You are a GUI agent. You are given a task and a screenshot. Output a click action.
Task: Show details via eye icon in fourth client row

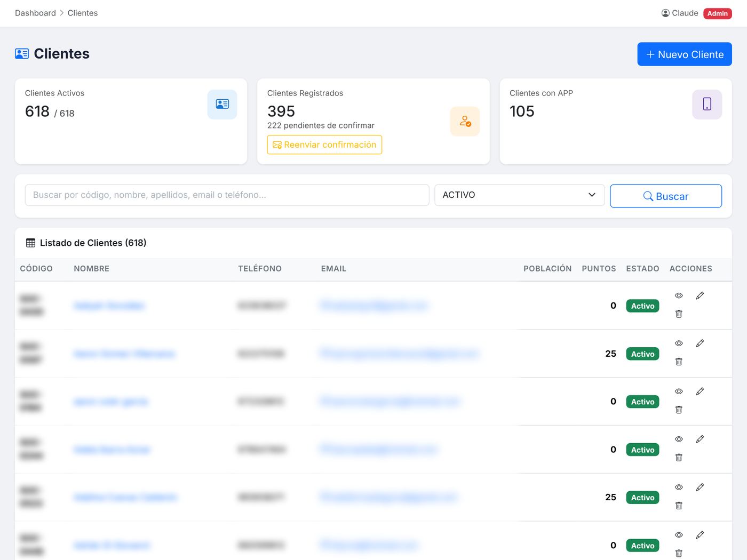[679, 439]
